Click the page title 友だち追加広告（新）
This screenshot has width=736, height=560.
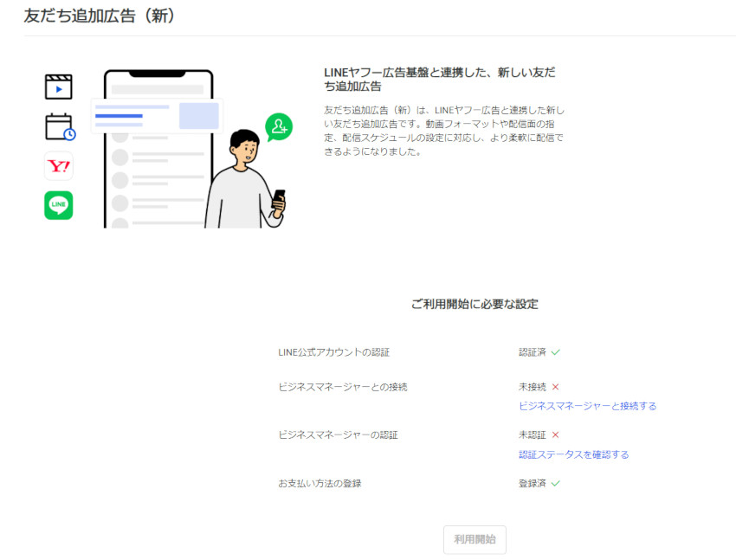click(x=100, y=16)
